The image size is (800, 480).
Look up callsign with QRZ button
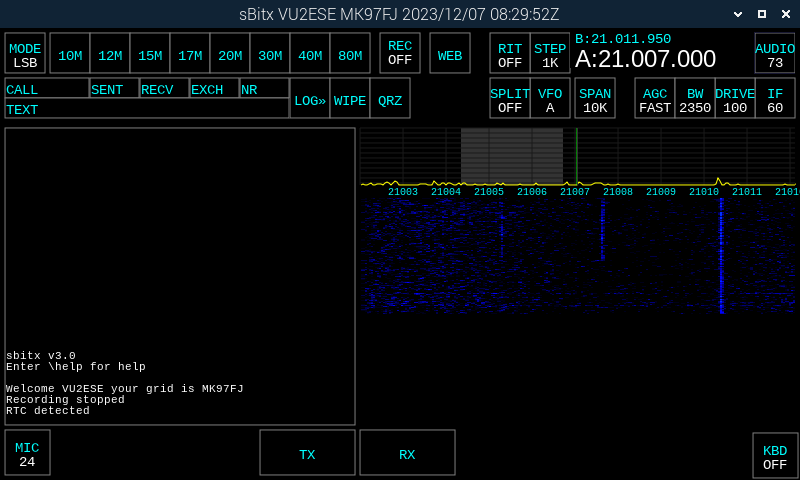[390, 98]
